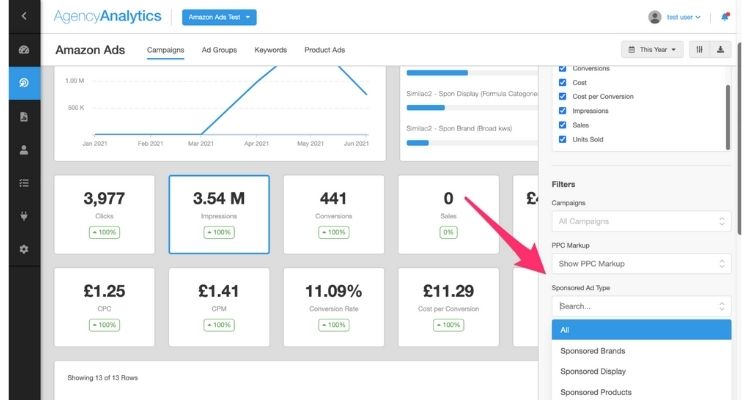This screenshot has width=750, height=400.
Task: Uncheck the Cost checkbox
Action: tap(562, 82)
